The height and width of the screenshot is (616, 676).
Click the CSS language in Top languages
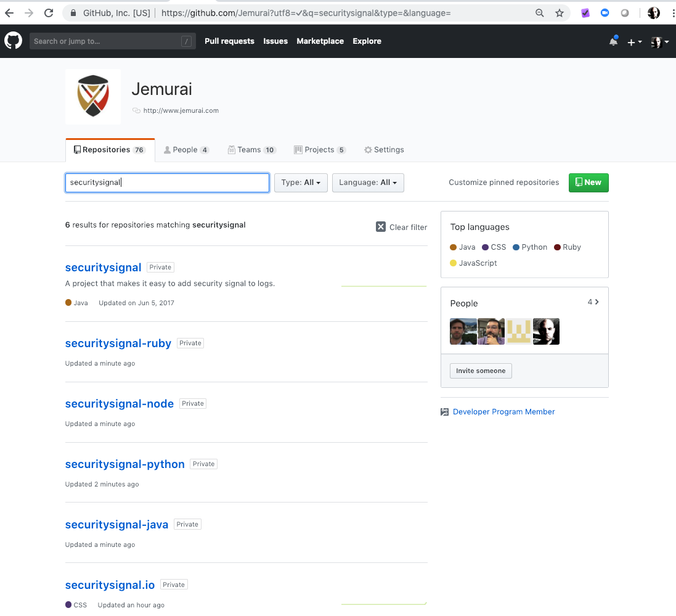(494, 247)
